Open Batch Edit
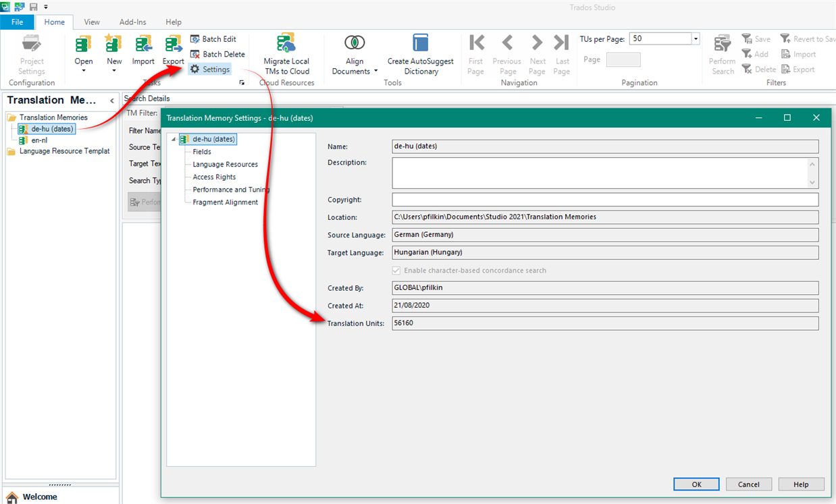 (x=213, y=39)
